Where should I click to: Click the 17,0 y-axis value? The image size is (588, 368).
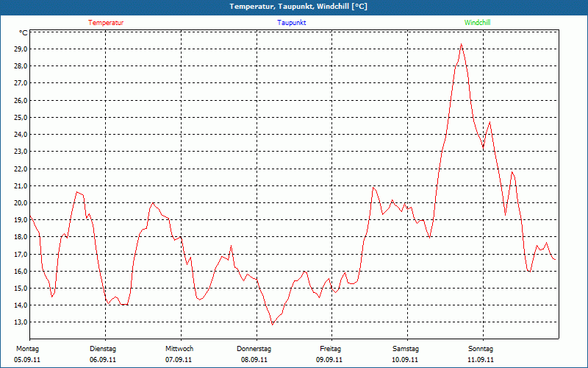coord(21,254)
